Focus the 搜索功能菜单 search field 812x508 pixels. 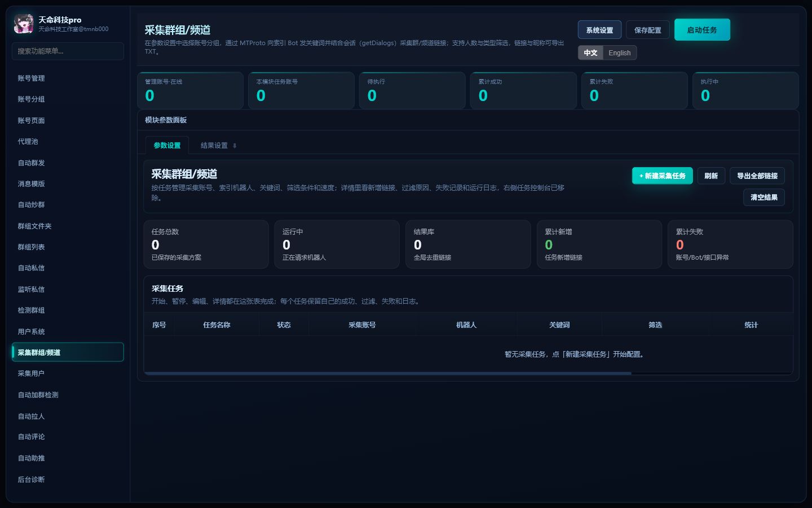click(68, 51)
